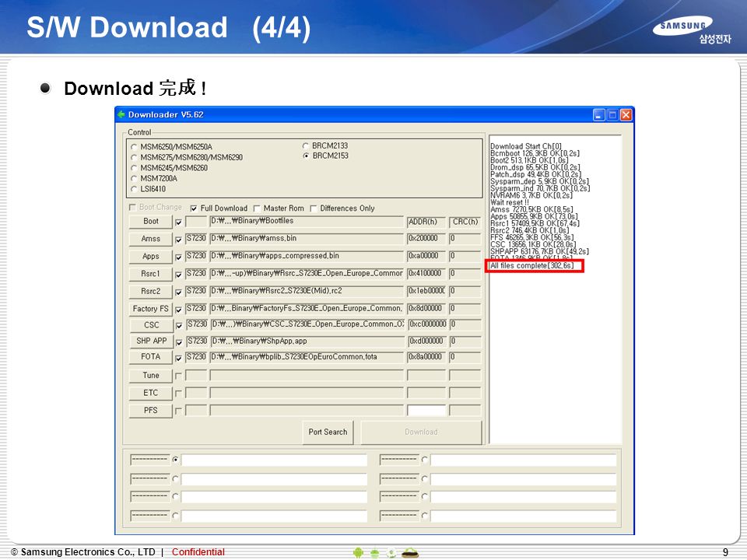Viewport: 747px width, 560px height.
Task: Click 'Wait reset !!' log line
Action: pos(510,202)
